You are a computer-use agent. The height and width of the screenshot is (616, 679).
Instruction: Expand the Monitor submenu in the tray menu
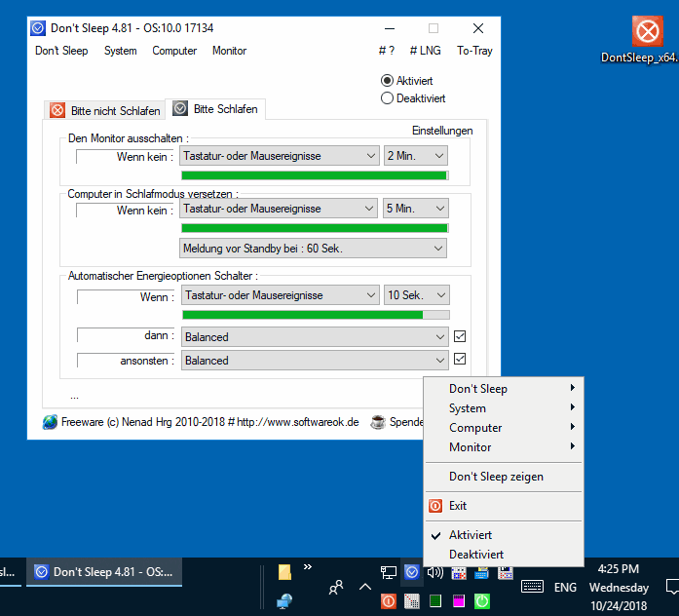coord(505,447)
